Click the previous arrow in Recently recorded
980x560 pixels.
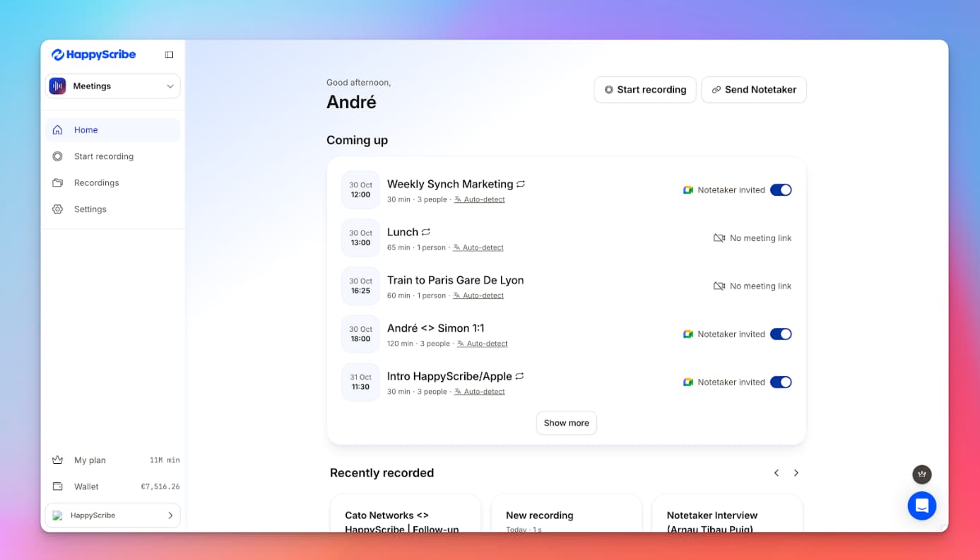[776, 473]
